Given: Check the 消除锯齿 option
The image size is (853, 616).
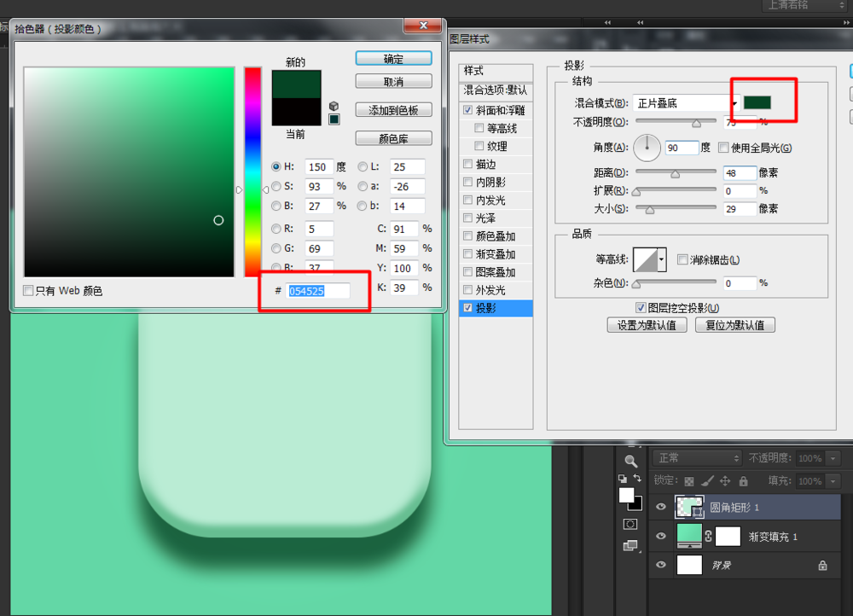Looking at the screenshot, I should (682, 259).
